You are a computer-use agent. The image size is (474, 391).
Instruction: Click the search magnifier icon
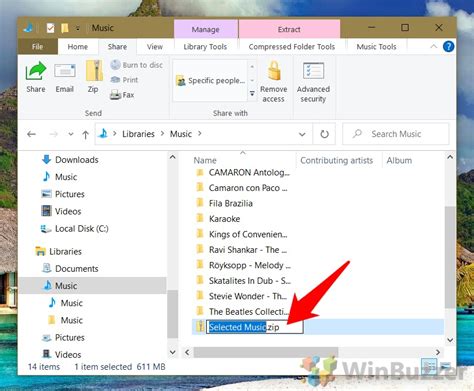click(x=357, y=134)
